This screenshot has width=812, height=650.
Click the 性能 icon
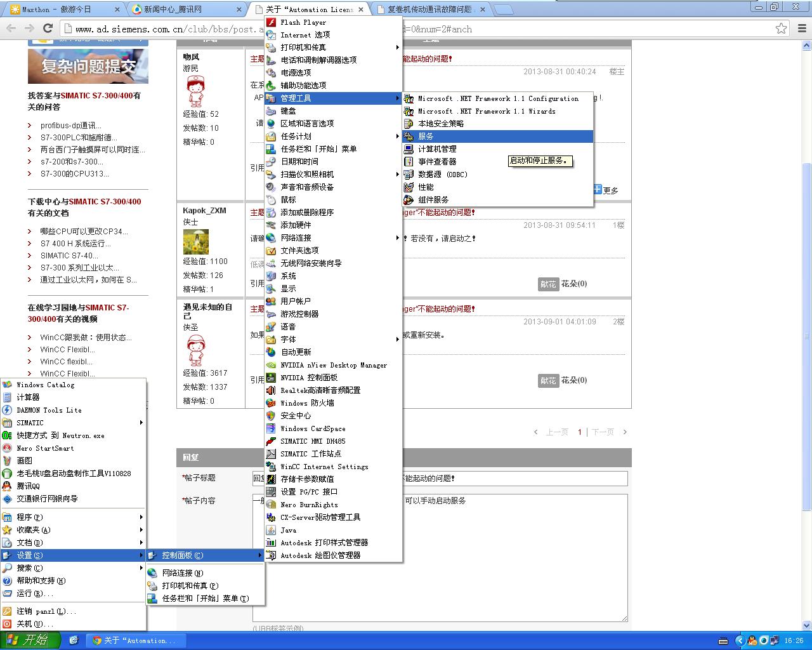pos(409,187)
